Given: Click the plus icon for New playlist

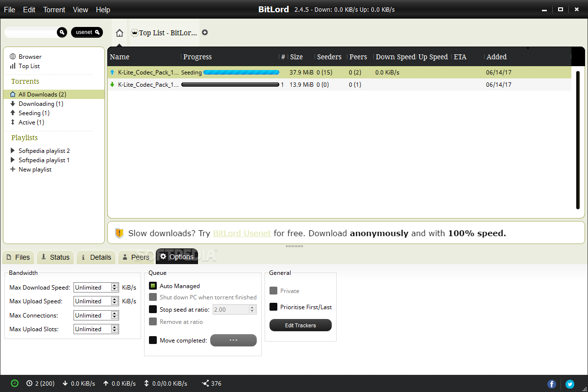Looking at the screenshot, I should pos(13,169).
